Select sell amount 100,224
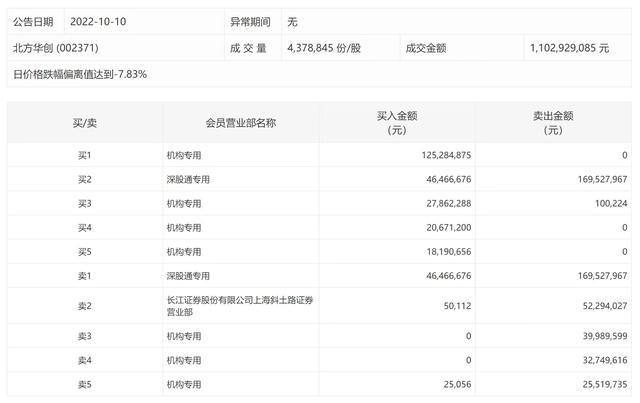The width and height of the screenshot is (640, 403). point(611,203)
